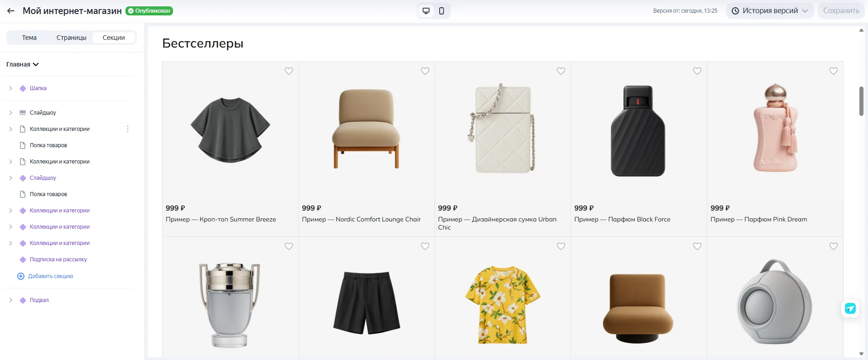Favorite the grey round speaker product
This screenshot has width=868, height=360.
(834, 246)
